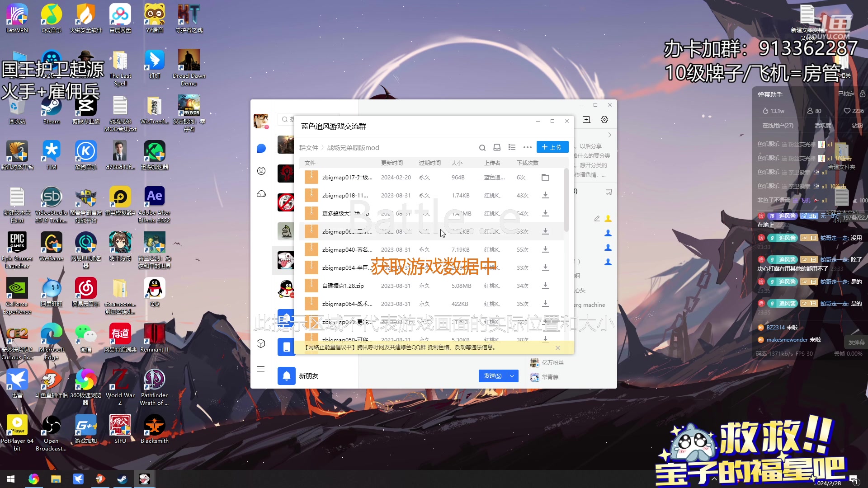Select zbigmap040 file row
This screenshot has height=488, width=868.
coord(432,249)
